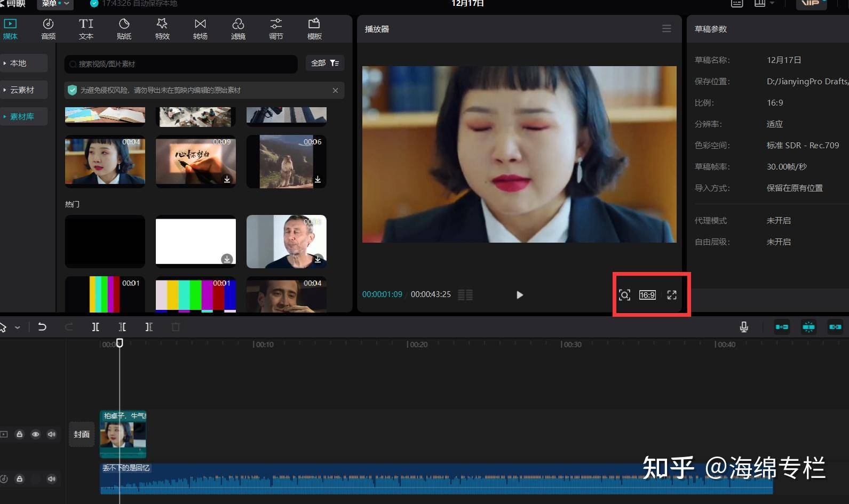Open the player zoom-to-fit tool
The image size is (849, 504).
click(x=624, y=295)
